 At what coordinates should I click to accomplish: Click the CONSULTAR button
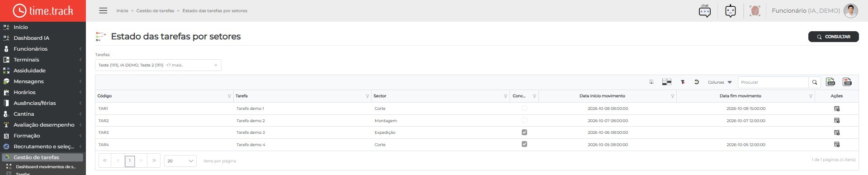coord(833,37)
